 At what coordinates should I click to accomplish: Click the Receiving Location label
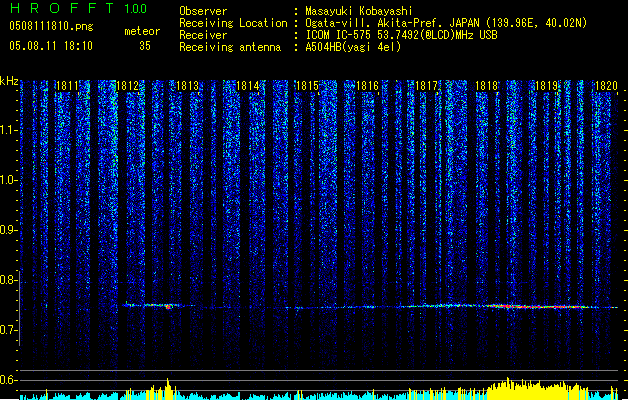(233, 23)
